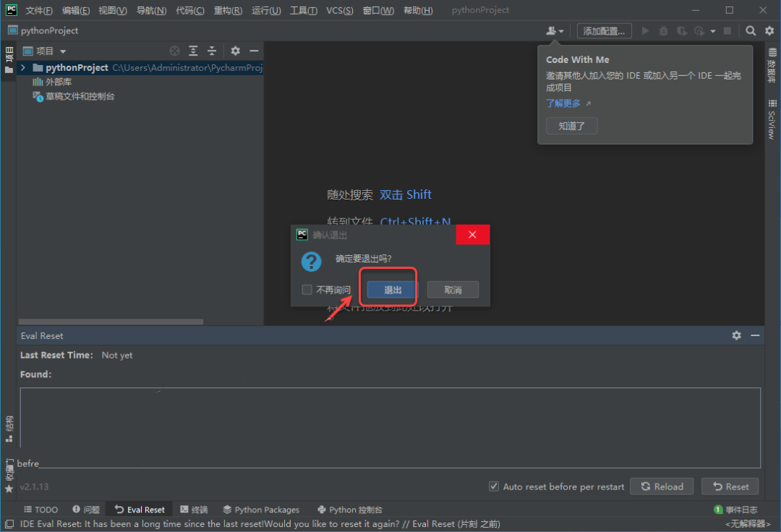Open the SciView side tool window
The width and height of the screenshot is (781, 532).
click(772, 119)
